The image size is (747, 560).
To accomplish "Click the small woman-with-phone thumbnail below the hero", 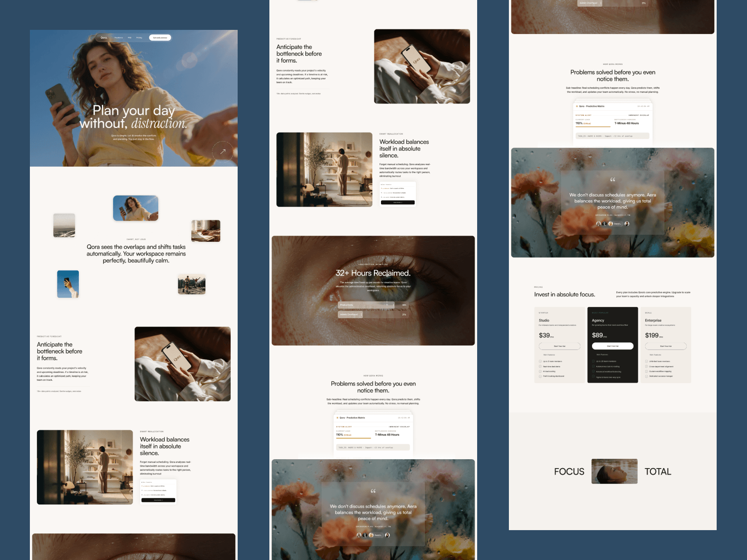I will tap(136, 208).
